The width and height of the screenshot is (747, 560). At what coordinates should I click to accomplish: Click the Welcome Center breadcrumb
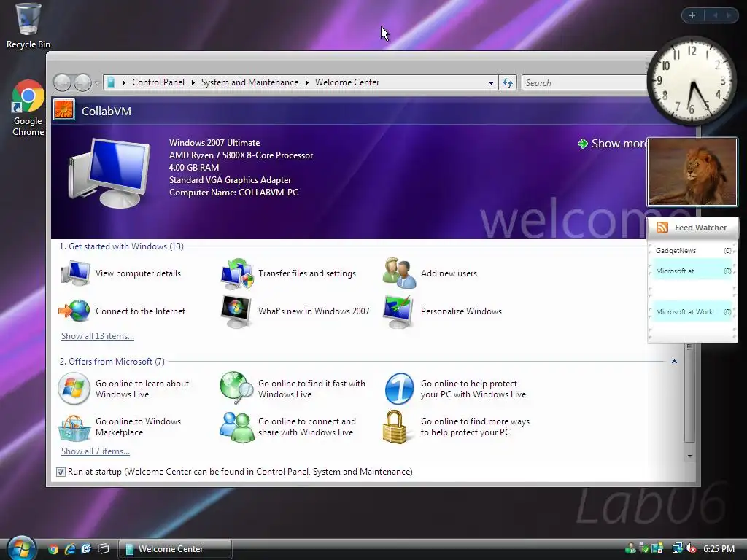click(x=347, y=82)
